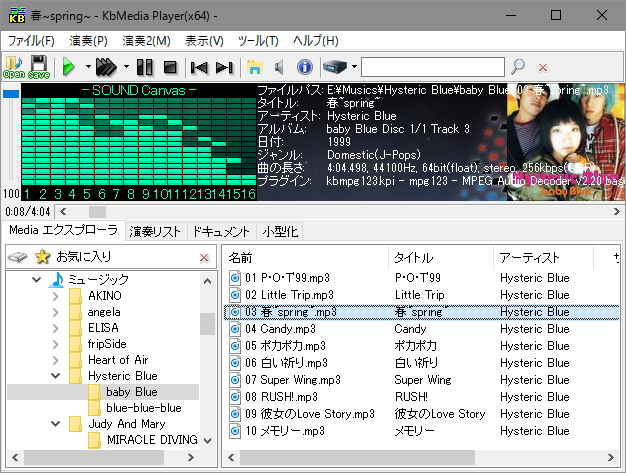This screenshot has width=626, height=473.
Task: Expand the fripSide folder
Action: [x=55, y=344]
